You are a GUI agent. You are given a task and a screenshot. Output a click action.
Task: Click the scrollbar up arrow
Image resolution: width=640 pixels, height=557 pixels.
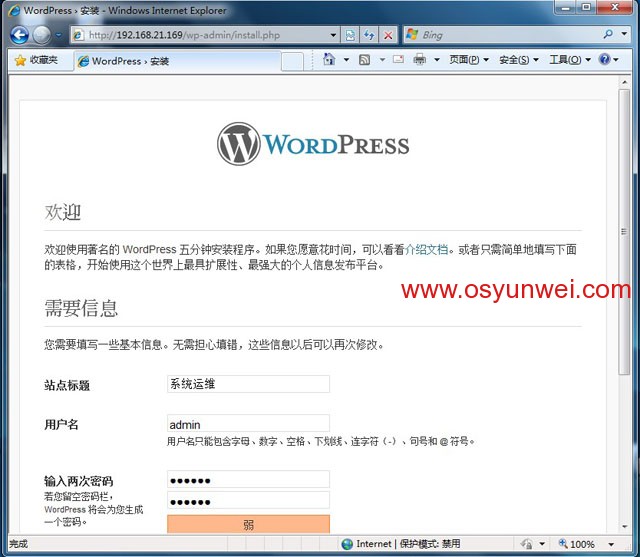tap(624, 82)
